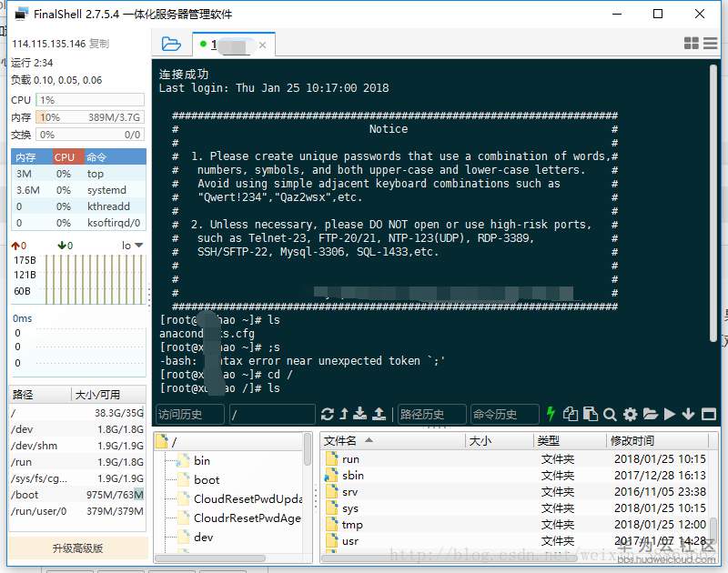Open the hamburger menu icon at top right

pyautogui.click(x=711, y=43)
